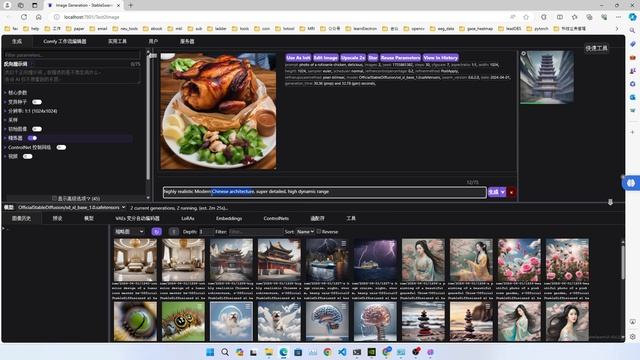Open NVIDIA app from taskbar
640x360 pixels.
click(371, 352)
